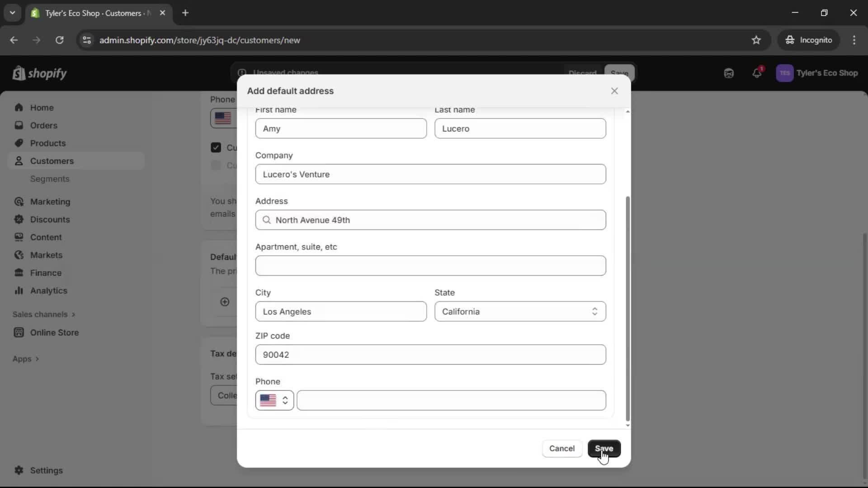Viewport: 868px width, 488px height.
Task: Toggle the checked customer checkbox near Phone section
Action: [x=216, y=147]
